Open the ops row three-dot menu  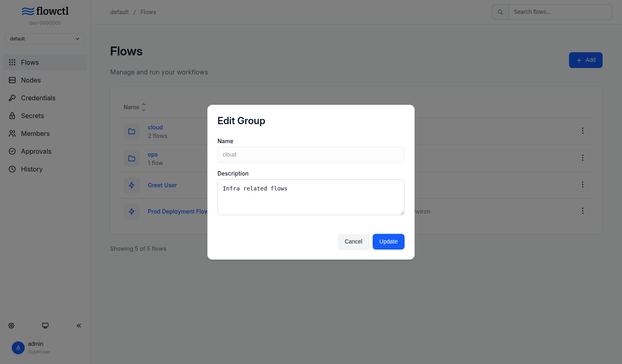(x=583, y=158)
